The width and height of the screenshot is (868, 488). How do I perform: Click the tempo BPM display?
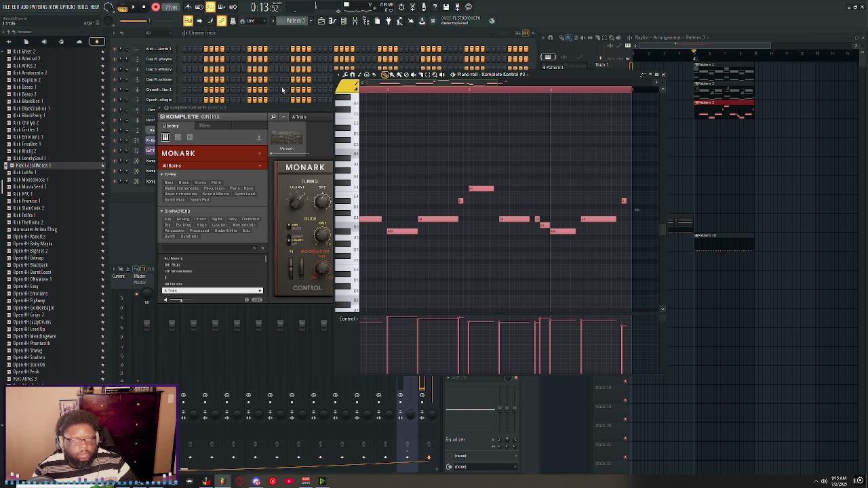click(x=171, y=7)
